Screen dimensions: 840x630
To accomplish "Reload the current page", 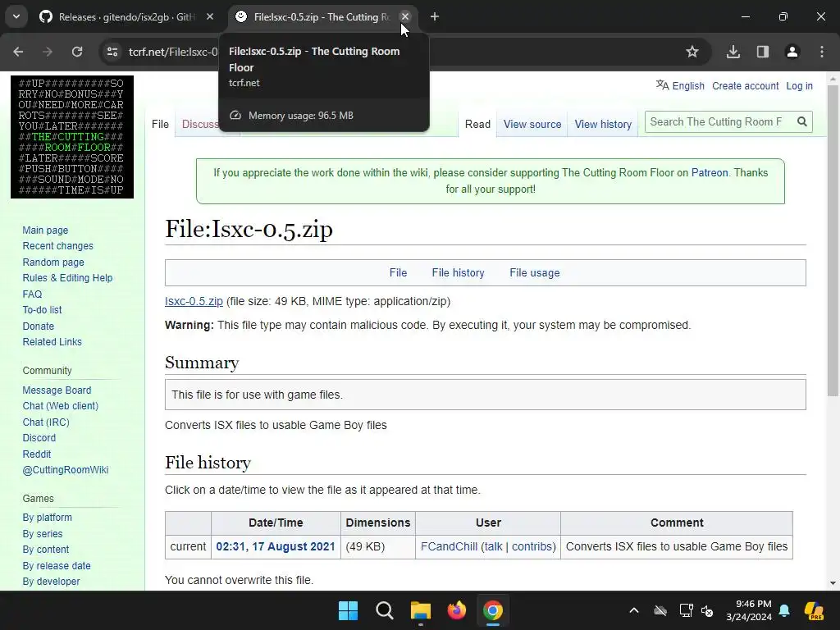I will [x=77, y=52].
